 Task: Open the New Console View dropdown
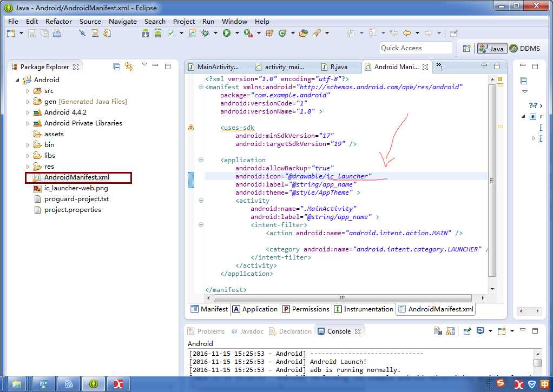click(512, 331)
